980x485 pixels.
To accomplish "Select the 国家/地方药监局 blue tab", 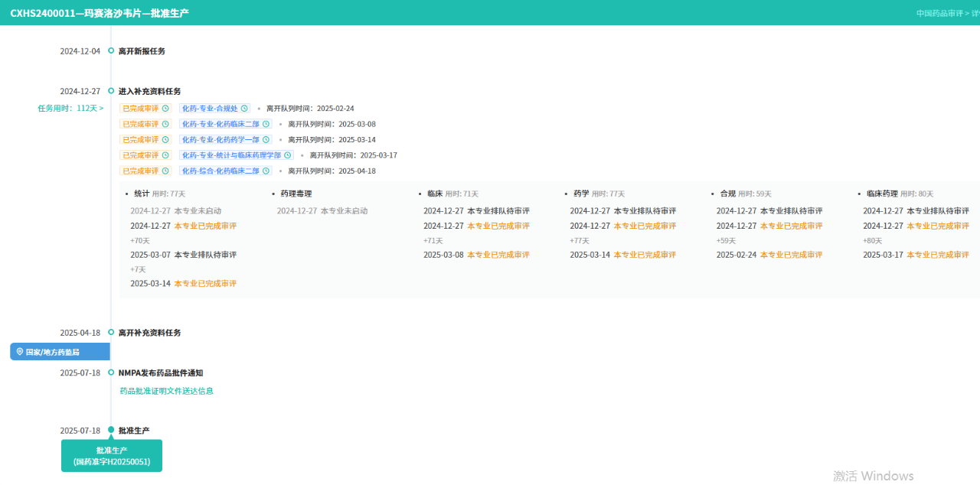I will [60, 352].
